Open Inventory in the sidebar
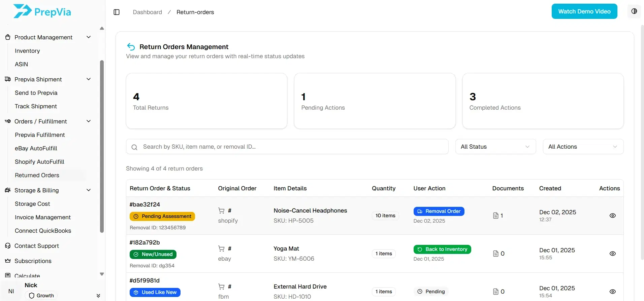 [27, 51]
